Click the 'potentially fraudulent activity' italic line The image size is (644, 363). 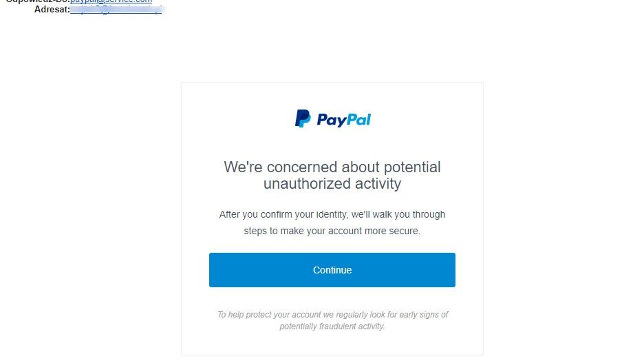tap(332, 326)
